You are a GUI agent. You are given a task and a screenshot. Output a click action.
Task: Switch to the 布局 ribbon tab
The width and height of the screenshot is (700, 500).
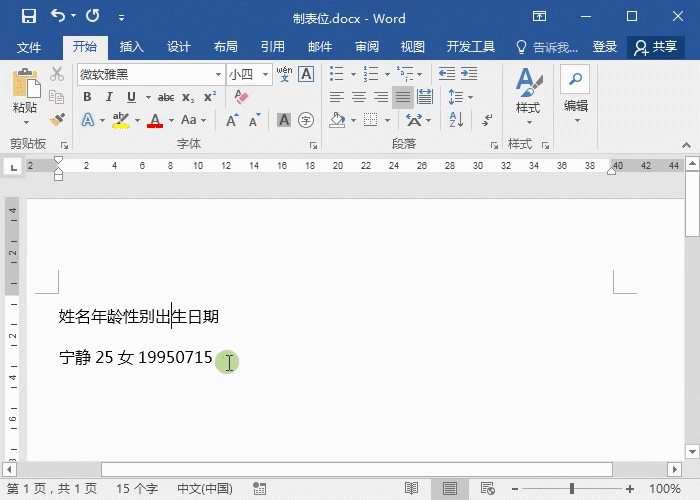coord(225,47)
